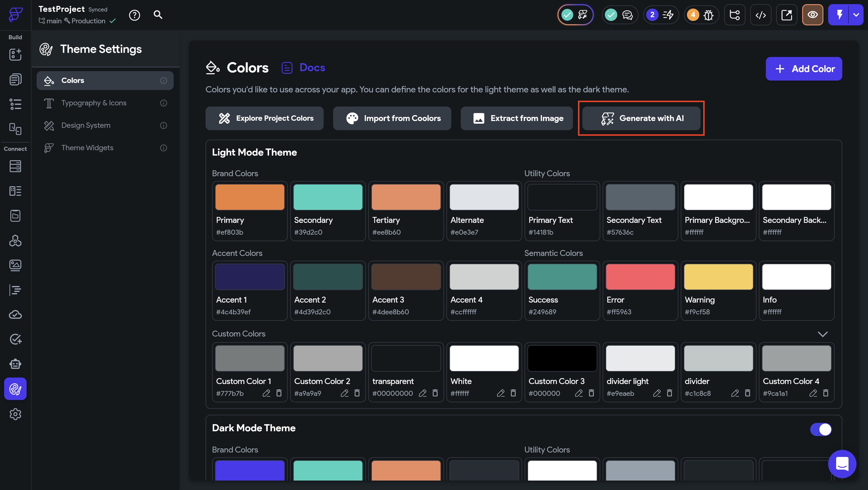Click the Add Color button
Image resolution: width=868 pixels, height=490 pixels.
click(804, 69)
